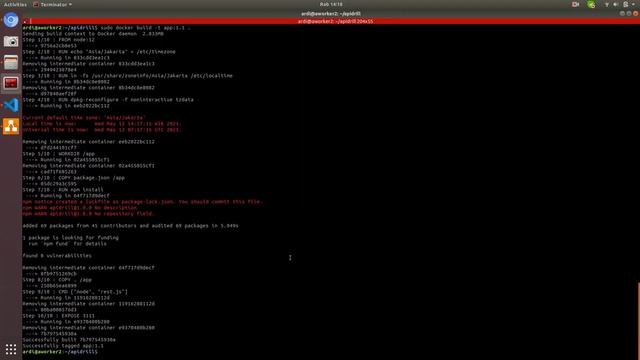This screenshot has height=360, width=640.
Task: Click the line "Sending build context to Docker daemon"
Action: tap(93, 34)
